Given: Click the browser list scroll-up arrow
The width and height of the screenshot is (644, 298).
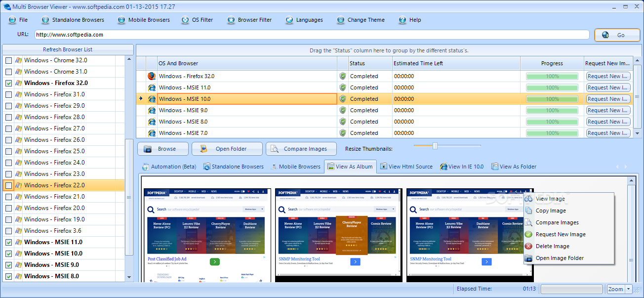Looking at the screenshot, I should click(x=129, y=59).
